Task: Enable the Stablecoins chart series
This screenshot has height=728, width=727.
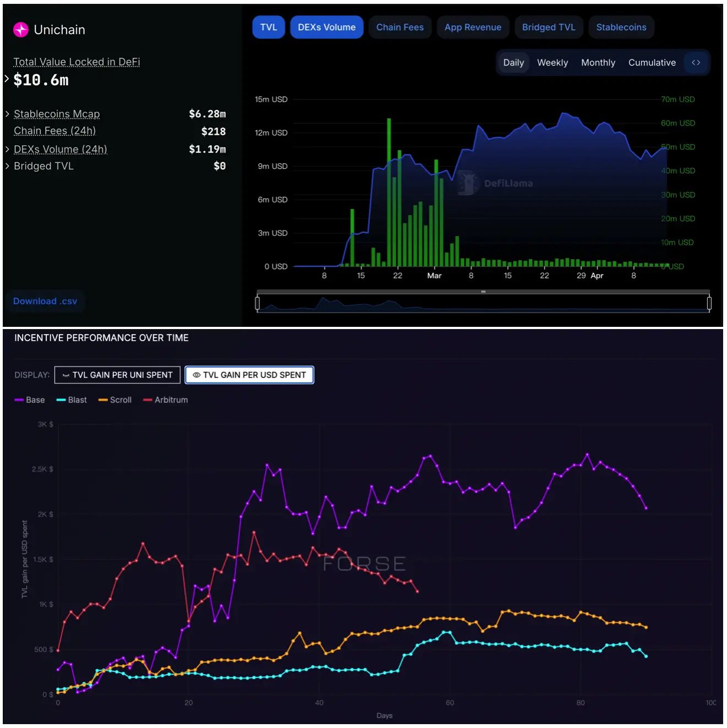Action: coord(621,28)
